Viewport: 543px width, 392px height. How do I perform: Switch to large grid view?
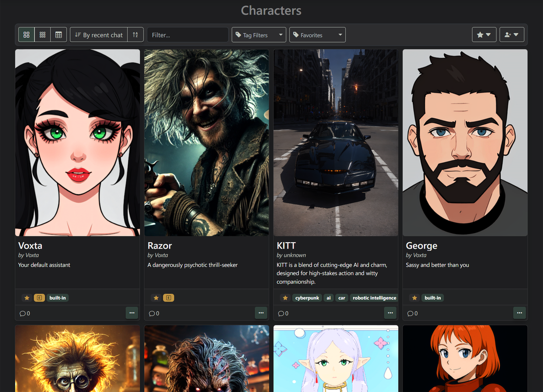pyautogui.click(x=26, y=35)
